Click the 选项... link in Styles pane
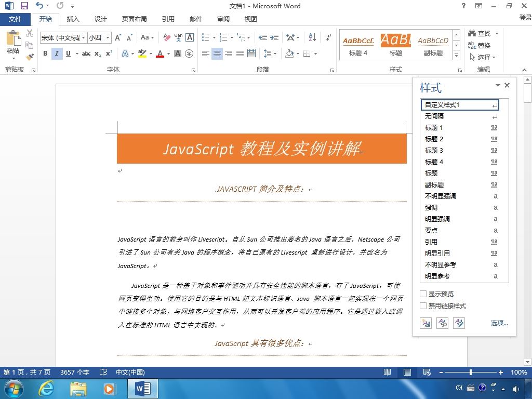532x399 pixels. click(499, 323)
